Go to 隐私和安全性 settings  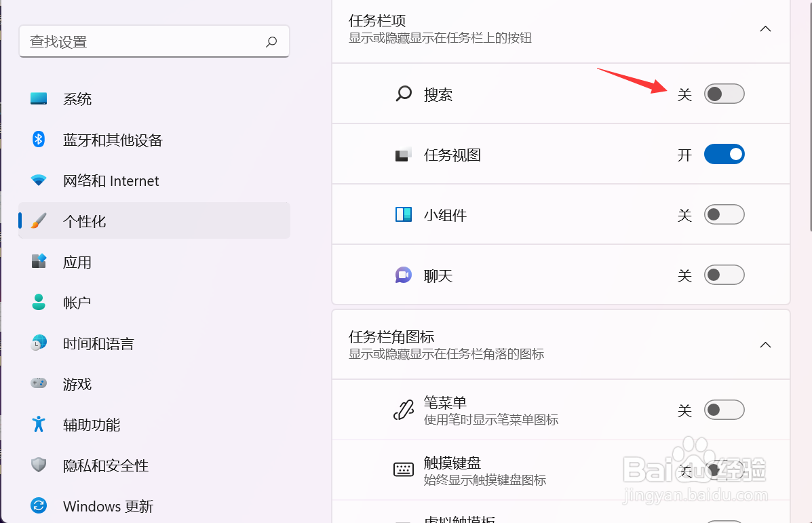click(x=154, y=465)
